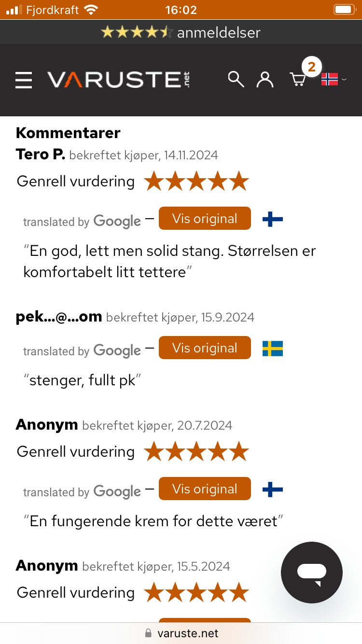Open the shopping cart with 2 items
This screenshot has height=644, width=362.
click(299, 79)
